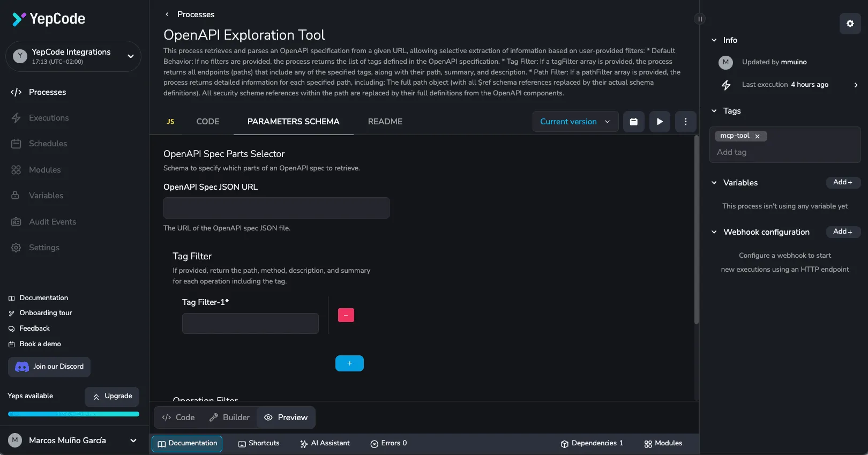Screen dimensions: 868x455
Task: Open the CODE tab
Action: pos(207,122)
